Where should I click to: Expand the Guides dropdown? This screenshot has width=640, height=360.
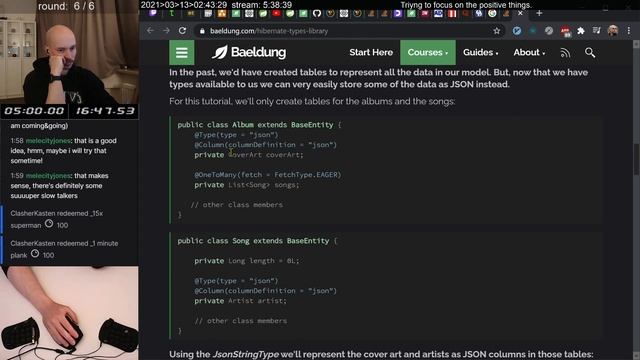point(480,53)
